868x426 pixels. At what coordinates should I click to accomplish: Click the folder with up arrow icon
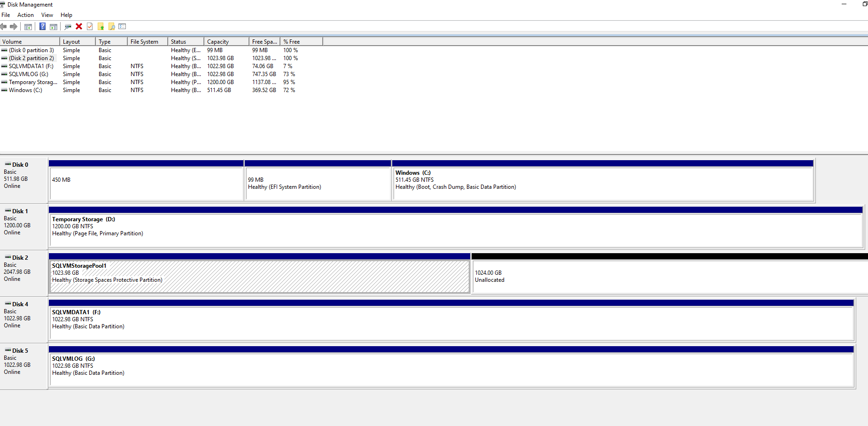(x=101, y=26)
